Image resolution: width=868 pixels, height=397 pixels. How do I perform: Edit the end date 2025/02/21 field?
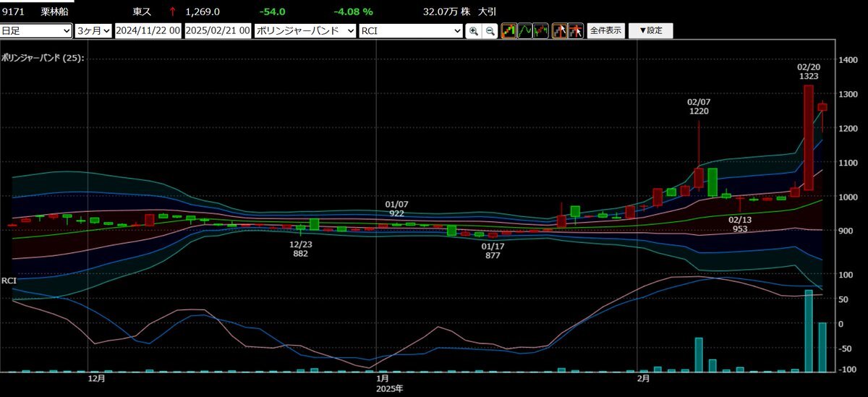pos(218,31)
